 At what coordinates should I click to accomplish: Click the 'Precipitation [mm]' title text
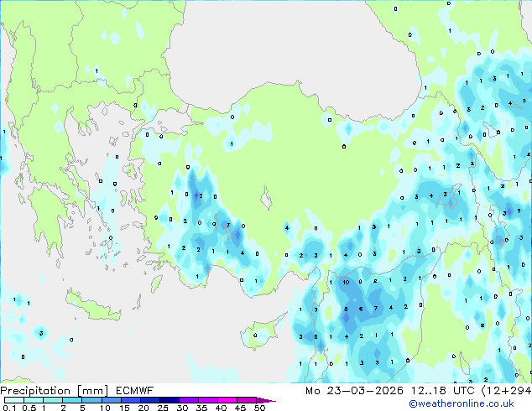55,391
